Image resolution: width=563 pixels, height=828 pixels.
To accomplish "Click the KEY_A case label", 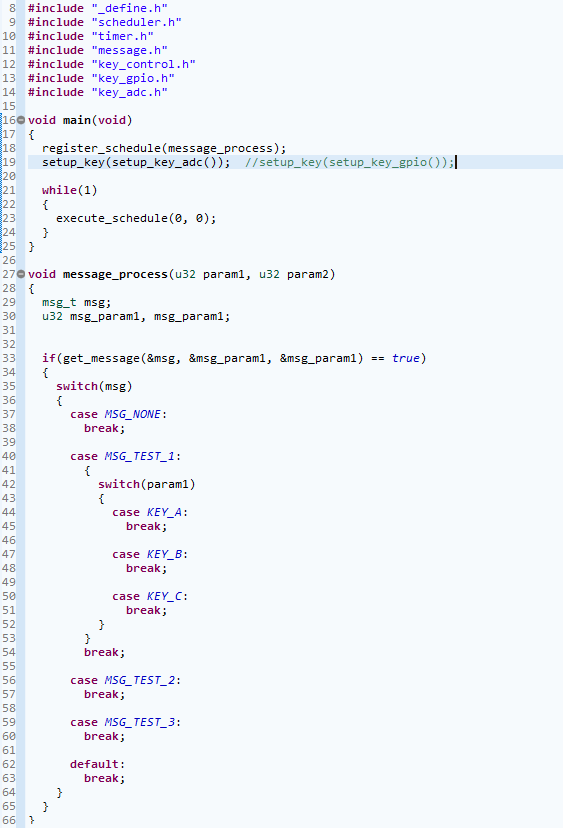I will coord(150,512).
